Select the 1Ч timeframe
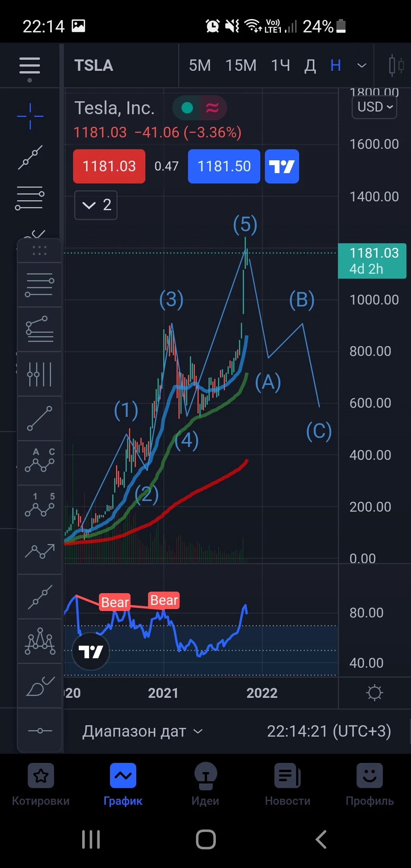Viewport: 411px width, 868px height. tap(280, 65)
